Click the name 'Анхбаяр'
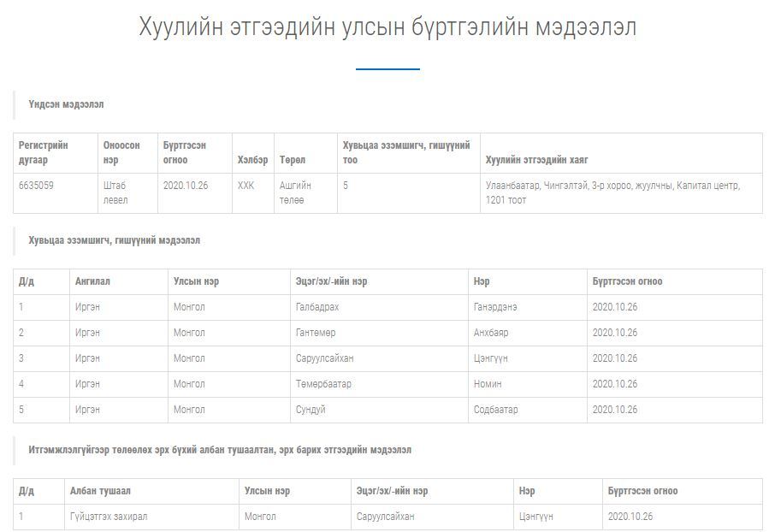 pos(491,333)
